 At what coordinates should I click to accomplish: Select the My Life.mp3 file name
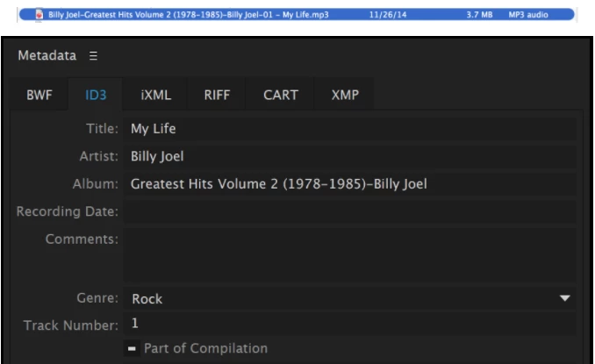188,15
